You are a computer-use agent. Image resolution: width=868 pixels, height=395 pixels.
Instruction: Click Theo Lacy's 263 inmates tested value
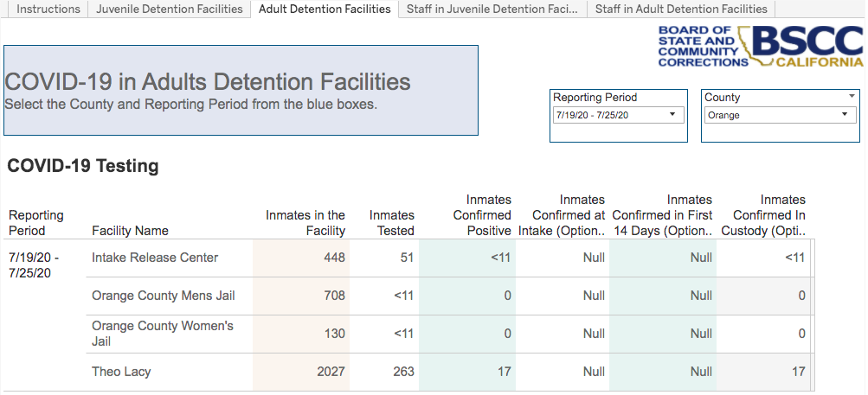point(403,372)
